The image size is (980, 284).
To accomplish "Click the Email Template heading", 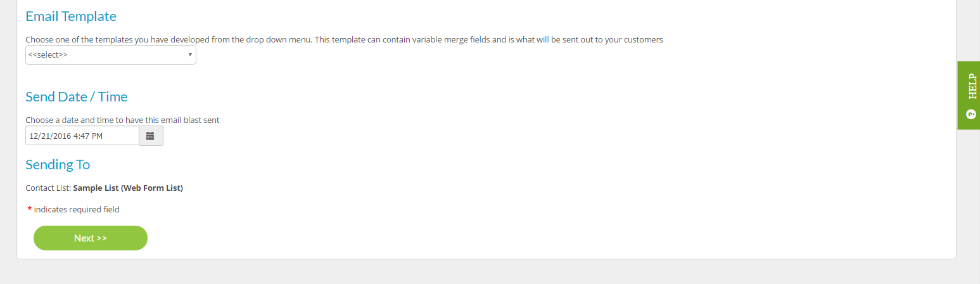I will point(71,16).
